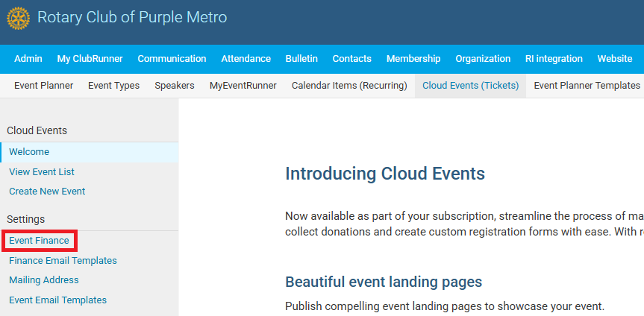Open View Event List link
Viewport: 644px width, 316px height.
tap(42, 172)
